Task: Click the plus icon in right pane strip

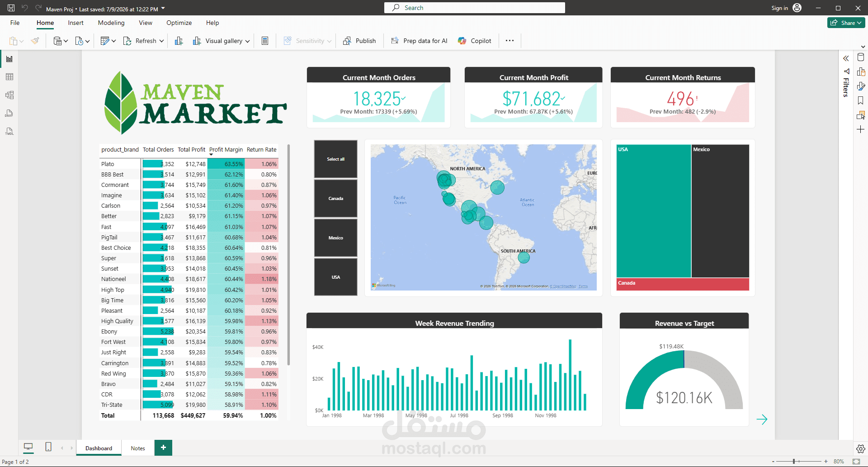Action: point(861,129)
